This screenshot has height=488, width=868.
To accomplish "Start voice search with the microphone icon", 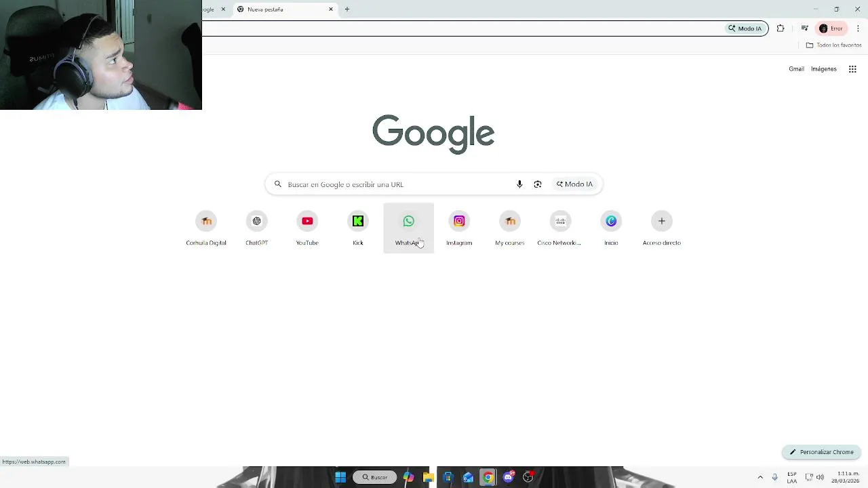I will 519,184.
